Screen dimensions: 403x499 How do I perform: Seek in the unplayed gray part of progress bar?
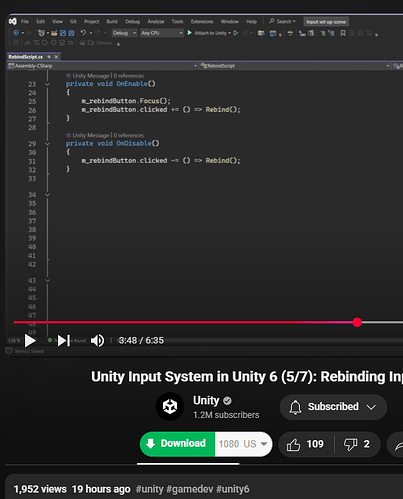coord(382,322)
